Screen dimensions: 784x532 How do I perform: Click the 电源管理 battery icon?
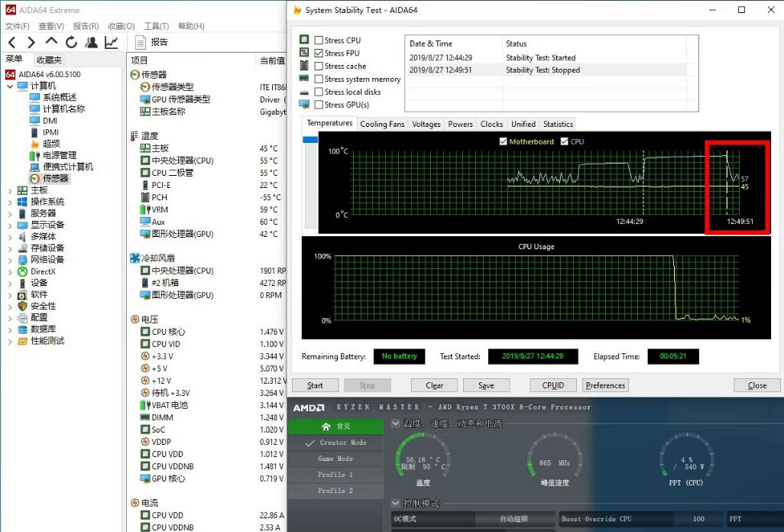[34, 155]
